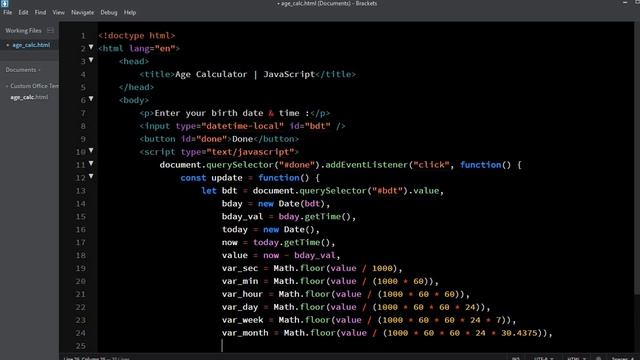Click the Working Files header label
640x360 pixels.
(23, 31)
